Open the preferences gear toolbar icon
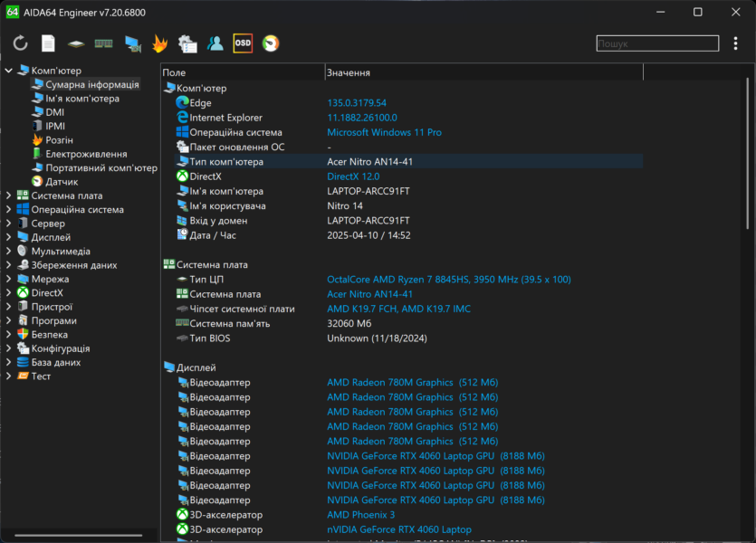Screen dimensions: 756x543 point(187,43)
